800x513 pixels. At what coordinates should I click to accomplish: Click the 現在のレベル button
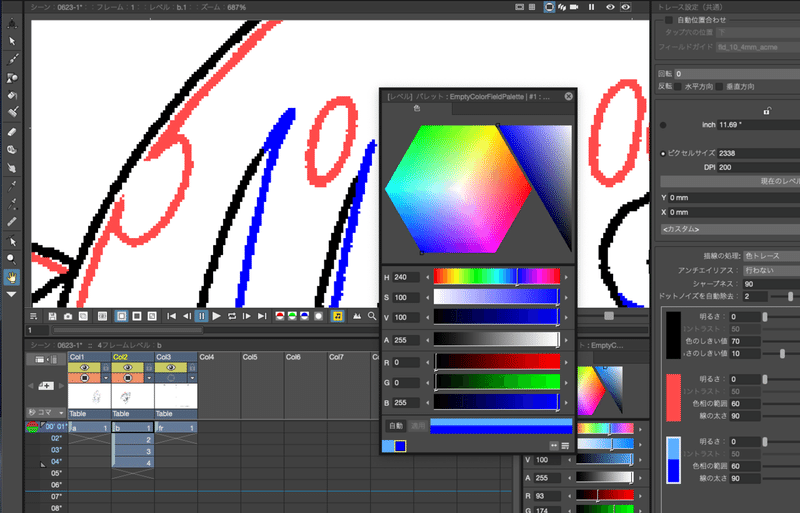point(730,182)
